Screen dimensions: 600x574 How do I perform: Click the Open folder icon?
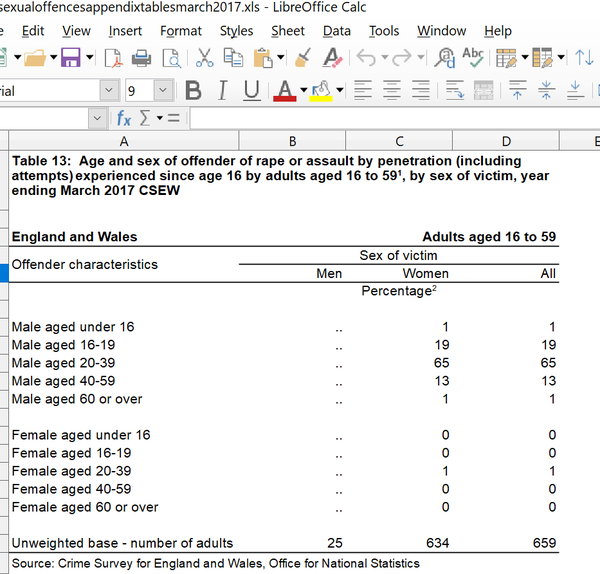tap(34, 58)
